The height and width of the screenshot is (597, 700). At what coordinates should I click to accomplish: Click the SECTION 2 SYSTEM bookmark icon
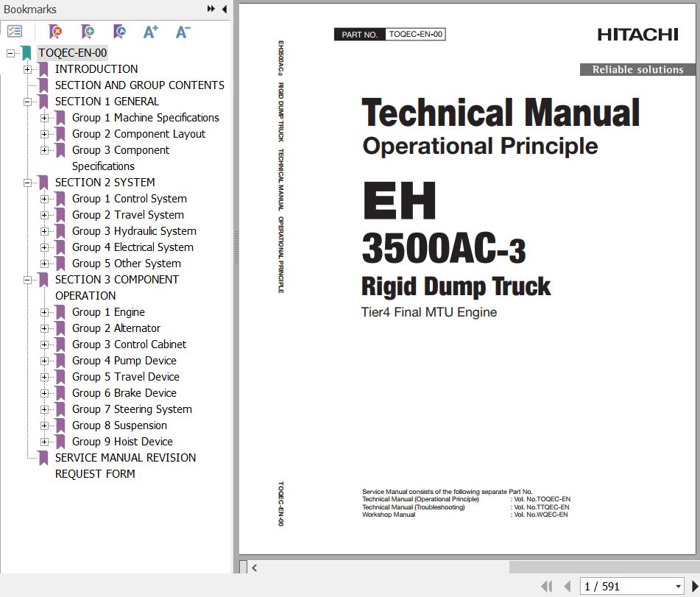[43, 183]
